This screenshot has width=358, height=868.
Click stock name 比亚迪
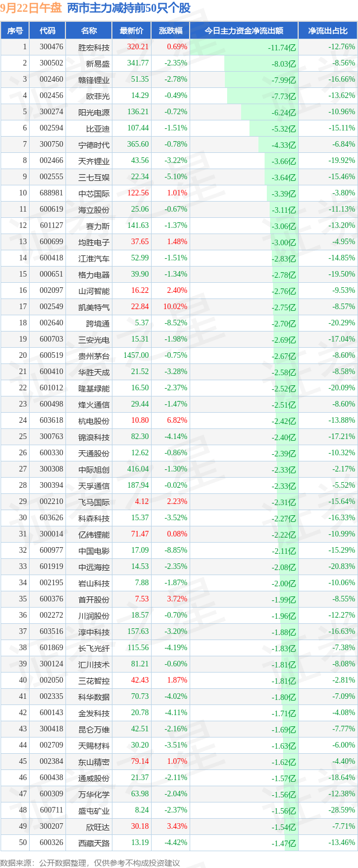98,128
